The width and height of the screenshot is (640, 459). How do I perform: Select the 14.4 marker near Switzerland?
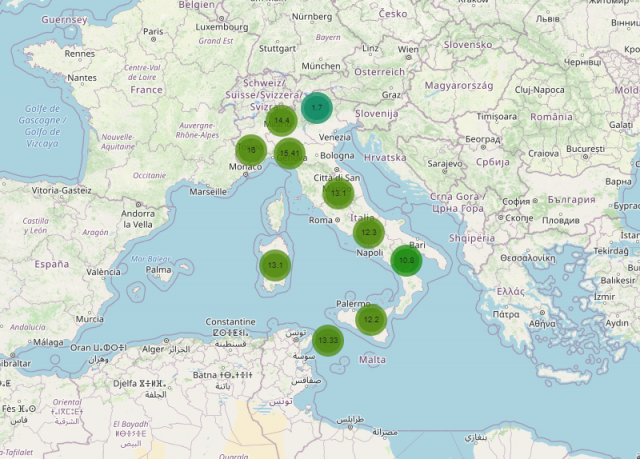coord(282,121)
